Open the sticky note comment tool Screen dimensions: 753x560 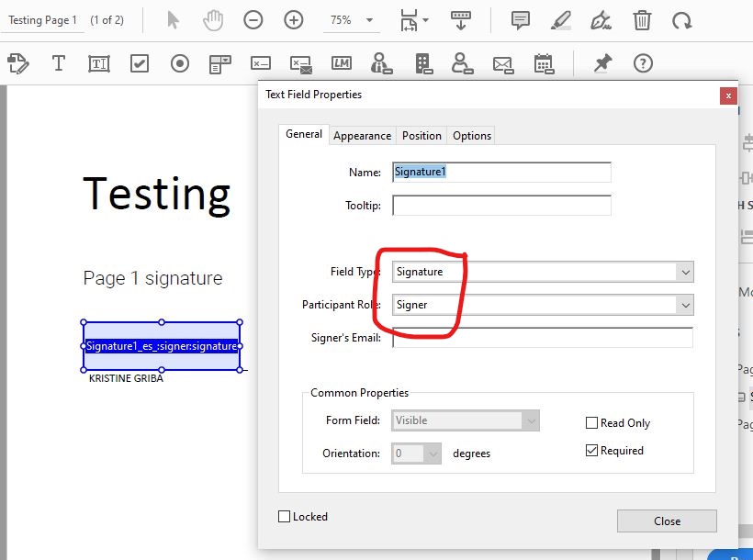521,20
